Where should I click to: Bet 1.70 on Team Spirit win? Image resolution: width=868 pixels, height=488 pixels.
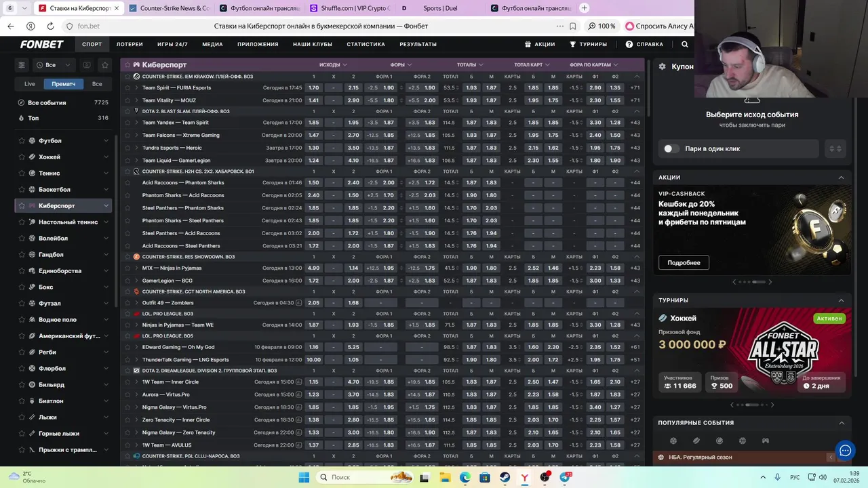pyautogui.click(x=313, y=87)
